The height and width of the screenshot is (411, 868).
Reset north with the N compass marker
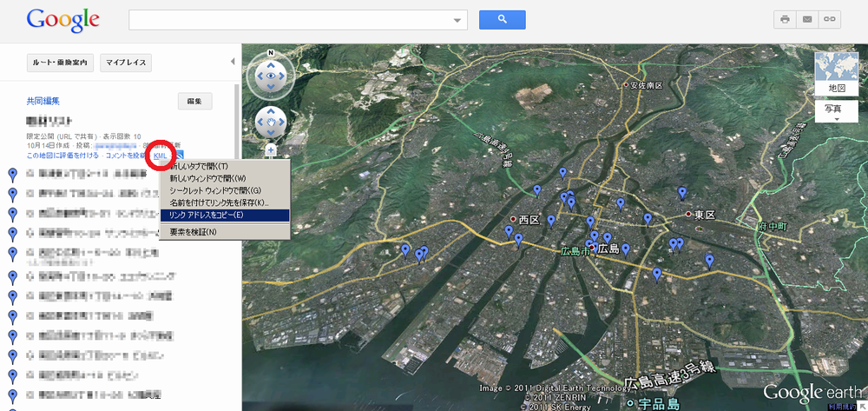[271, 53]
